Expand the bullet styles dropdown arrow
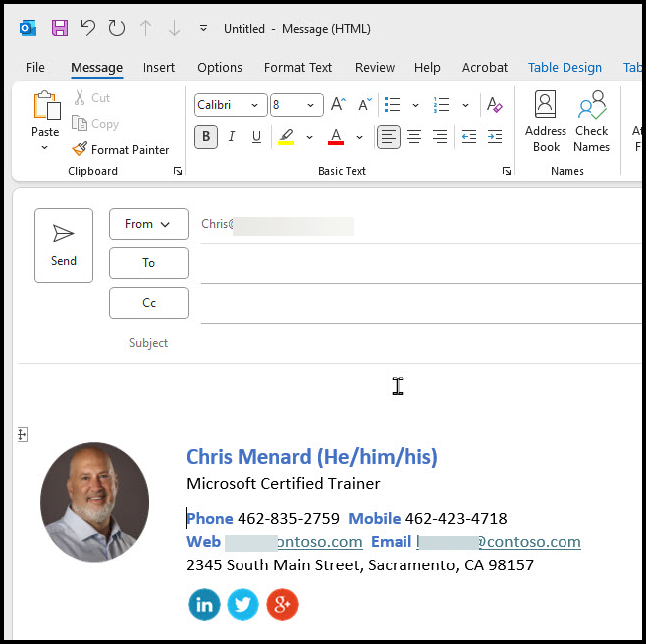 tap(416, 106)
